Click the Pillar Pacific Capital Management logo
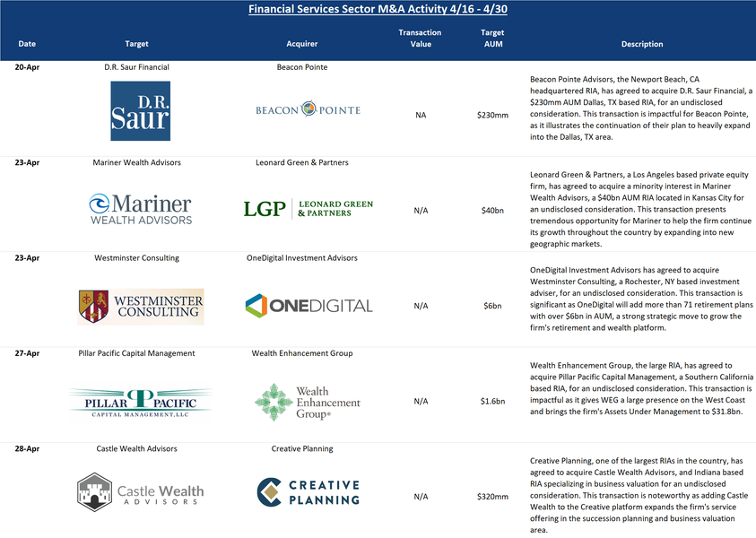This screenshot has height=538, width=756. click(x=140, y=403)
